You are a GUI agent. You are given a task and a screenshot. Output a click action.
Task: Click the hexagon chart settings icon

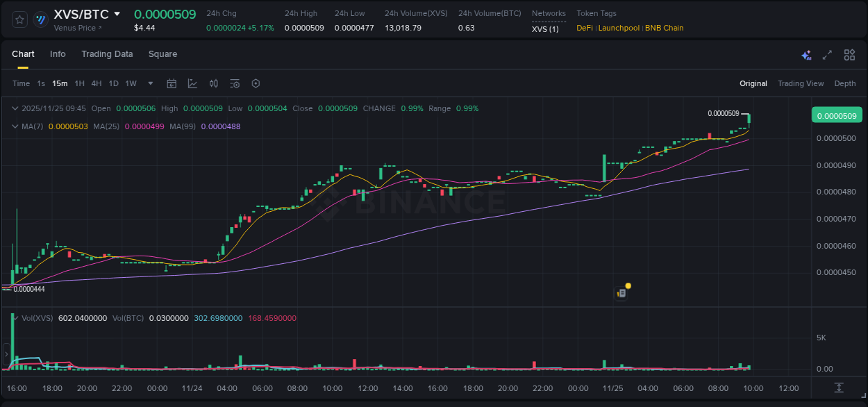click(256, 83)
